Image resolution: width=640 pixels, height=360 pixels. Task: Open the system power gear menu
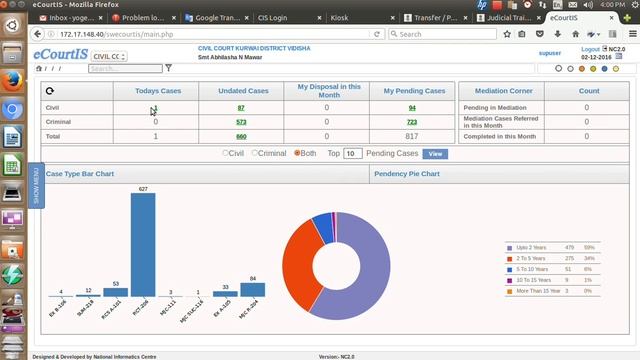(x=635, y=4)
